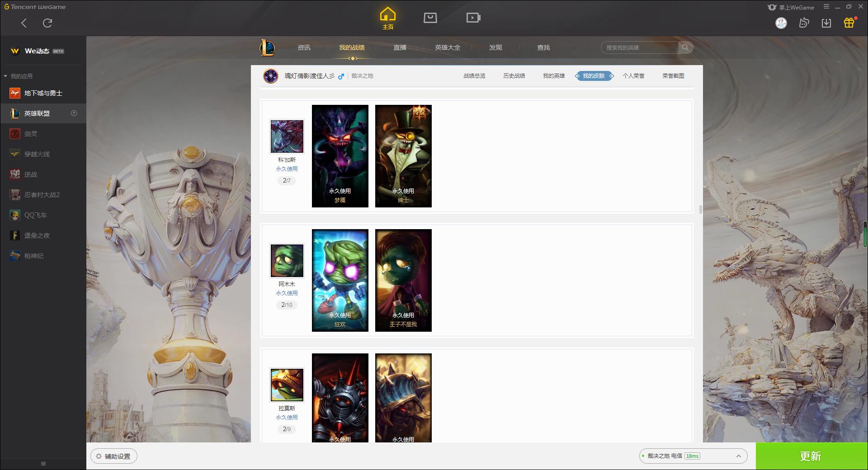Viewport: 868px width, 470px height.
Task: Open the 资讯 tab
Action: pos(304,47)
